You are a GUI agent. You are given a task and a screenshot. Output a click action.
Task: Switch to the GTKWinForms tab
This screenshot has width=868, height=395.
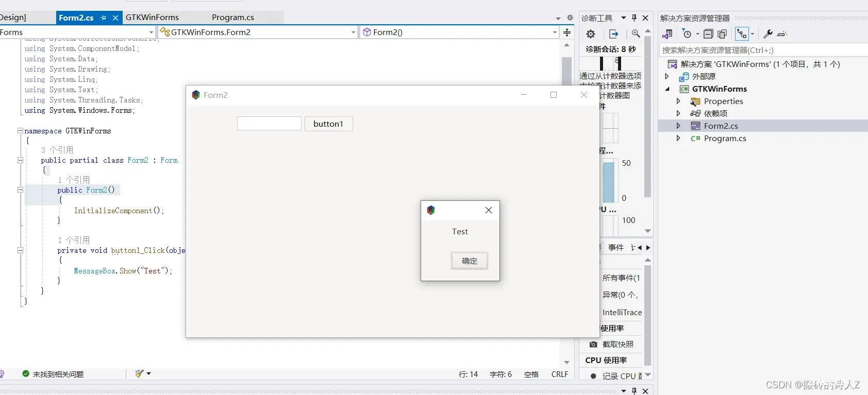click(152, 18)
